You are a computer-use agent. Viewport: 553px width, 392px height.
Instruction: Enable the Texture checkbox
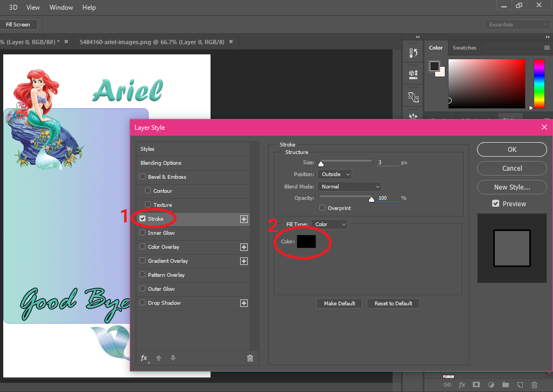pyautogui.click(x=148, y=204)
